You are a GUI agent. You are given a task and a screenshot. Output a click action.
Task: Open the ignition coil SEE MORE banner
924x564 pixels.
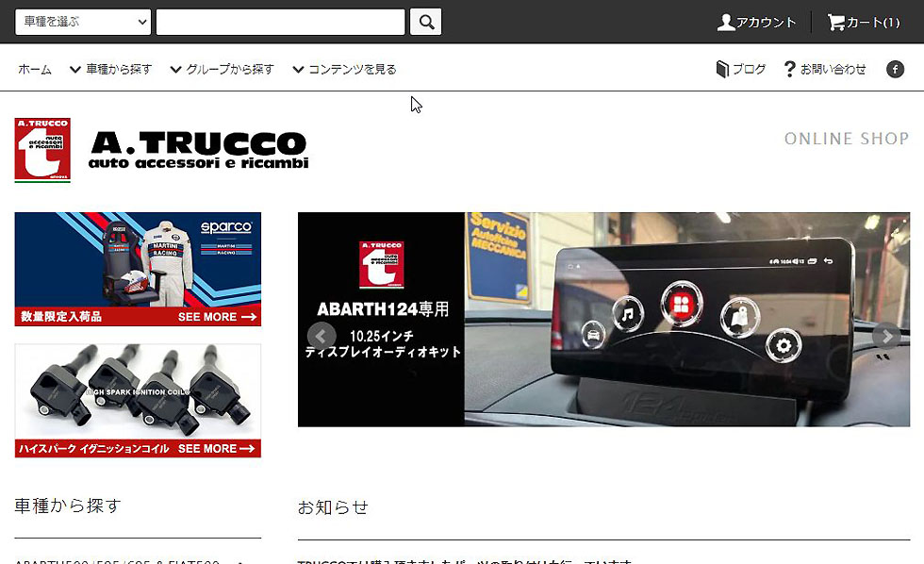coord(138,400)
